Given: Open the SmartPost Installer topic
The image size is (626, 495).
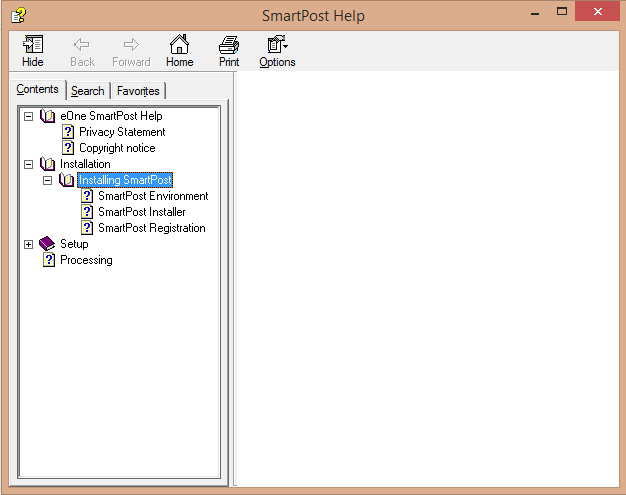Looking at the screenshot, I should pyautogui.click(x=142, y=212).
